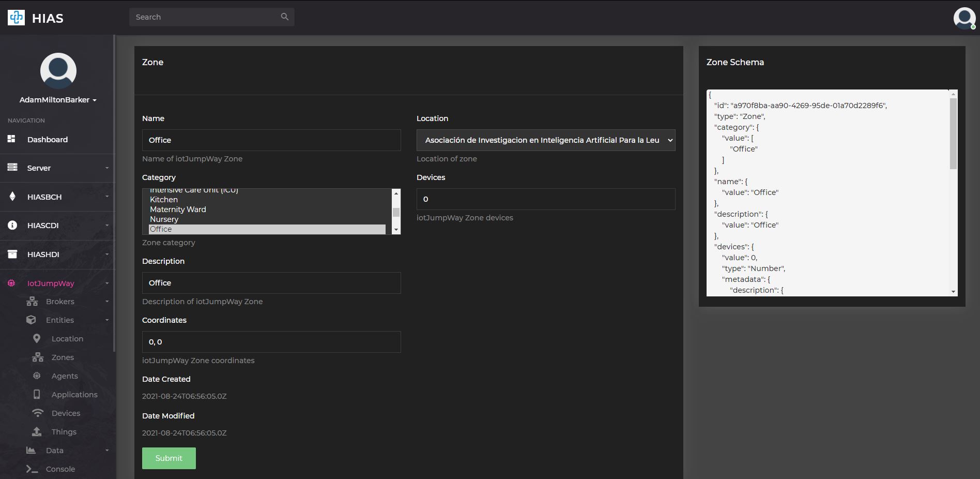Submit the zone form
The width and height of the screenshot is (980, 479).
coord(169,458)
